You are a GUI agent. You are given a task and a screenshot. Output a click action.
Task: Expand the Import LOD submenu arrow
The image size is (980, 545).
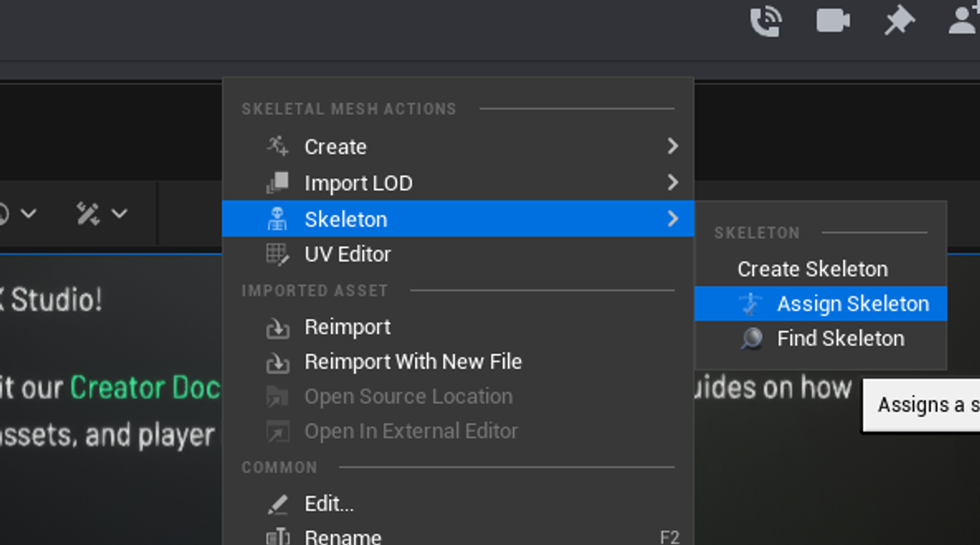point(673,183)
